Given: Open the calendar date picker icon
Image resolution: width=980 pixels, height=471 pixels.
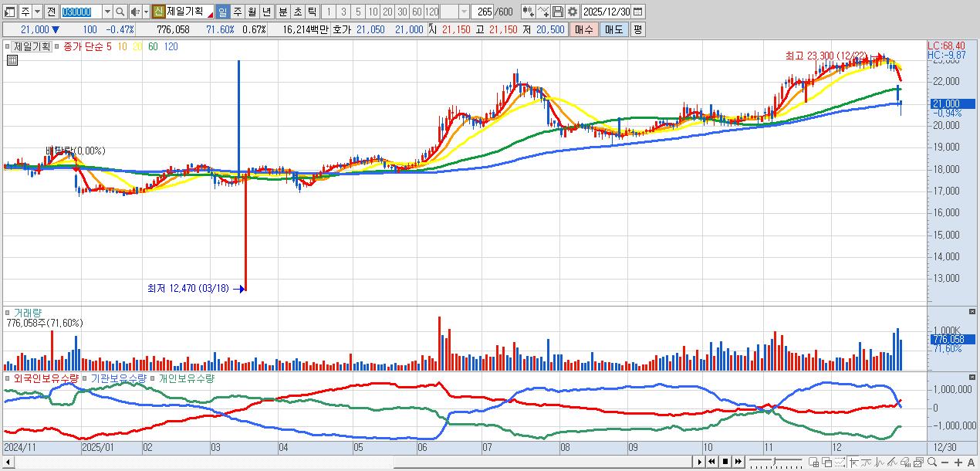Looking at the screenshot, I should coord(639,12).
